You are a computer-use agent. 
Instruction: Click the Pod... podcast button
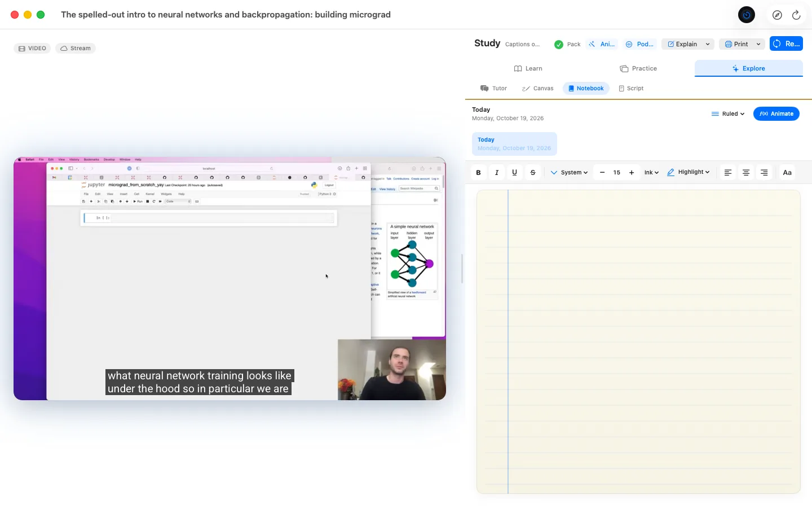640,44
